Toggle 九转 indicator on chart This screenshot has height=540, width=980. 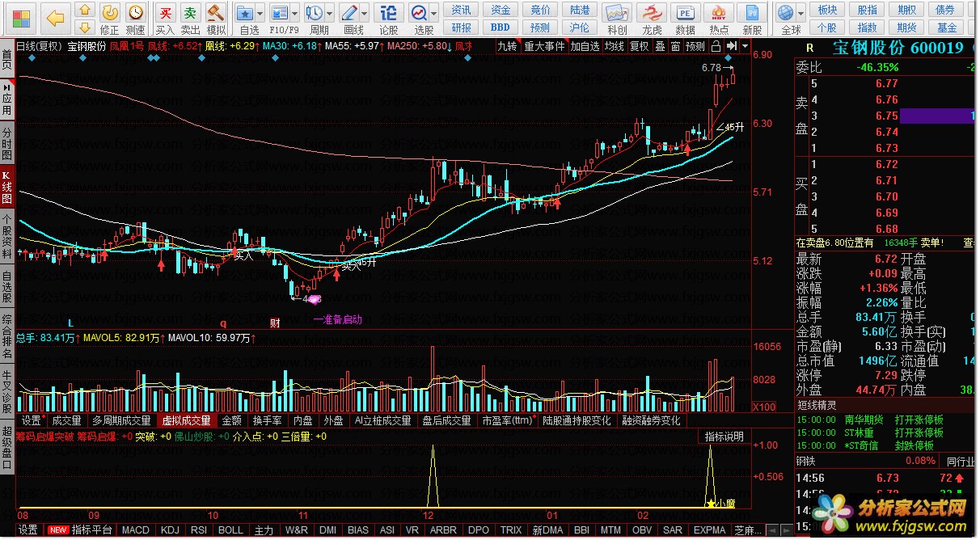point(506,46)
